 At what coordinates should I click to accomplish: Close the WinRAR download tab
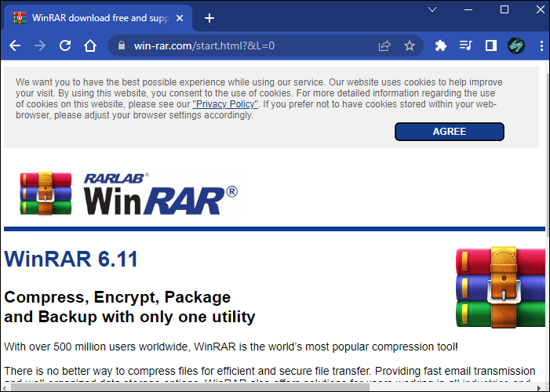pos(180,18)
